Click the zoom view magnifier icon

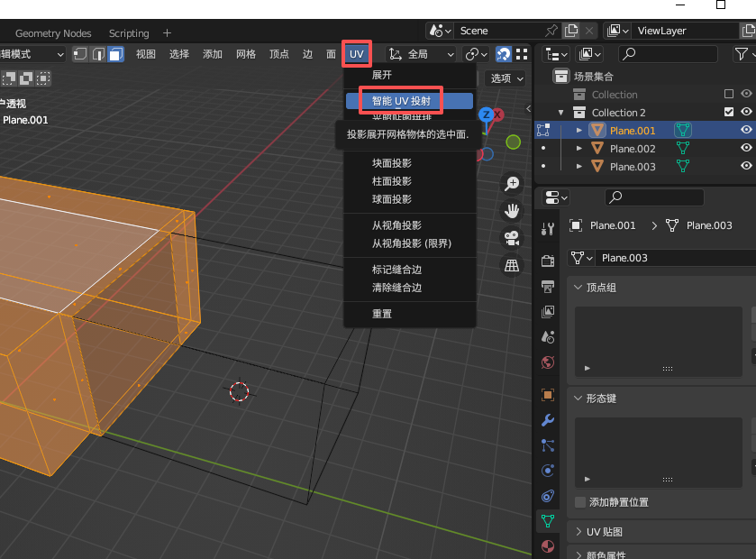[512, 184]
